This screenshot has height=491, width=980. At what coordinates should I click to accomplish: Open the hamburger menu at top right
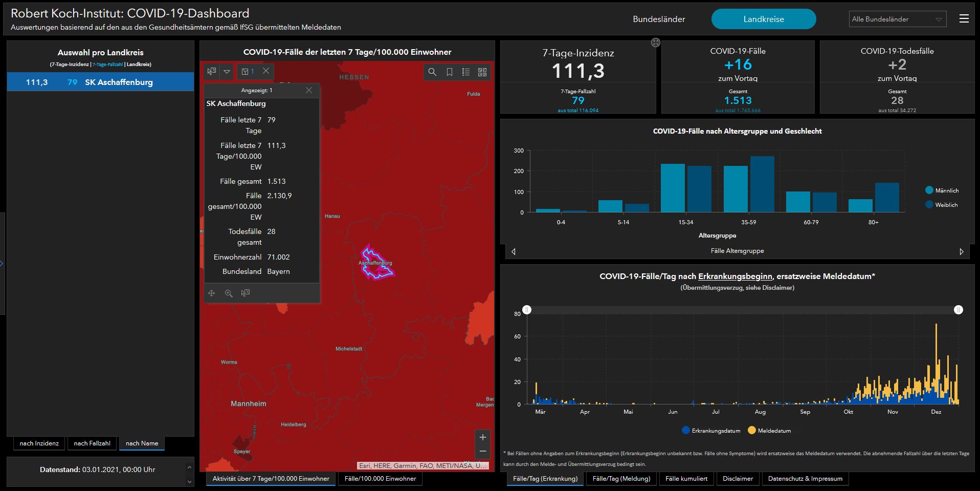coord(964,19)
